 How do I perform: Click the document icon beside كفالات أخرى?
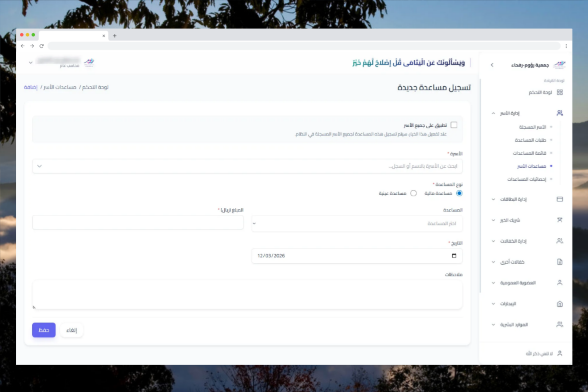[559, 262]
